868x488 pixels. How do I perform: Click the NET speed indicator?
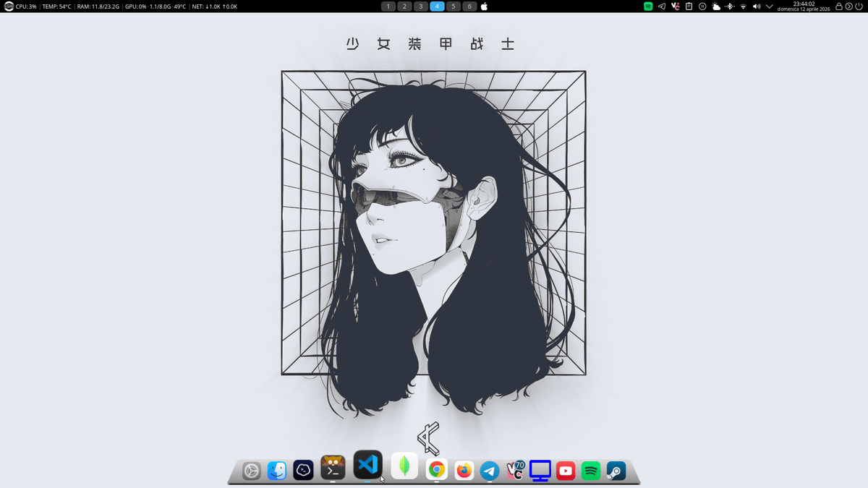point(215,7)
